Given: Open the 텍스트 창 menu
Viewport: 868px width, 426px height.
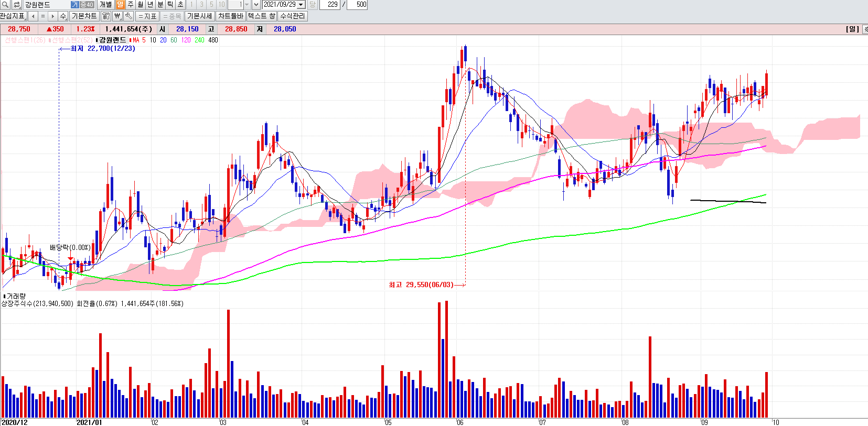Looking at the screenshot, I should 262,16.
